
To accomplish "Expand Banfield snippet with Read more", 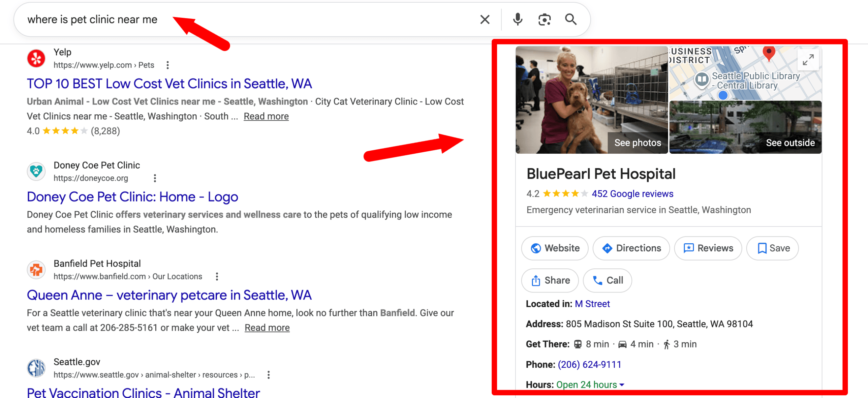I will 267,328.
